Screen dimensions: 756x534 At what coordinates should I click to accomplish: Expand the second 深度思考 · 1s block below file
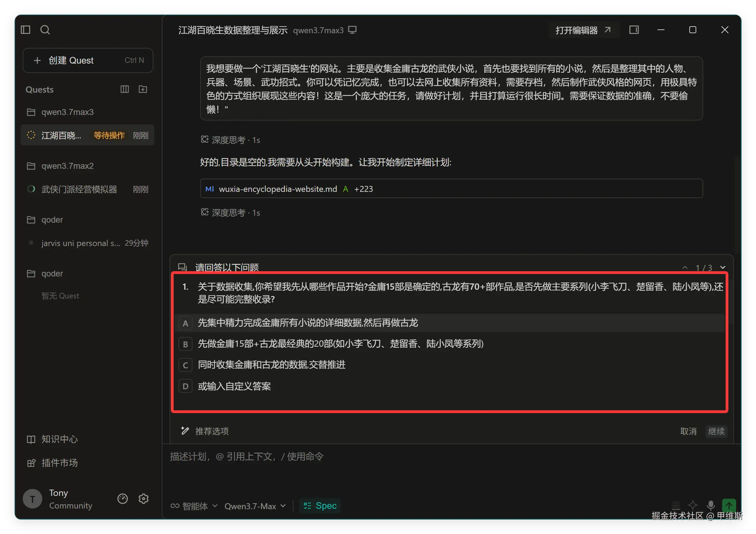(x=231, y=213)
